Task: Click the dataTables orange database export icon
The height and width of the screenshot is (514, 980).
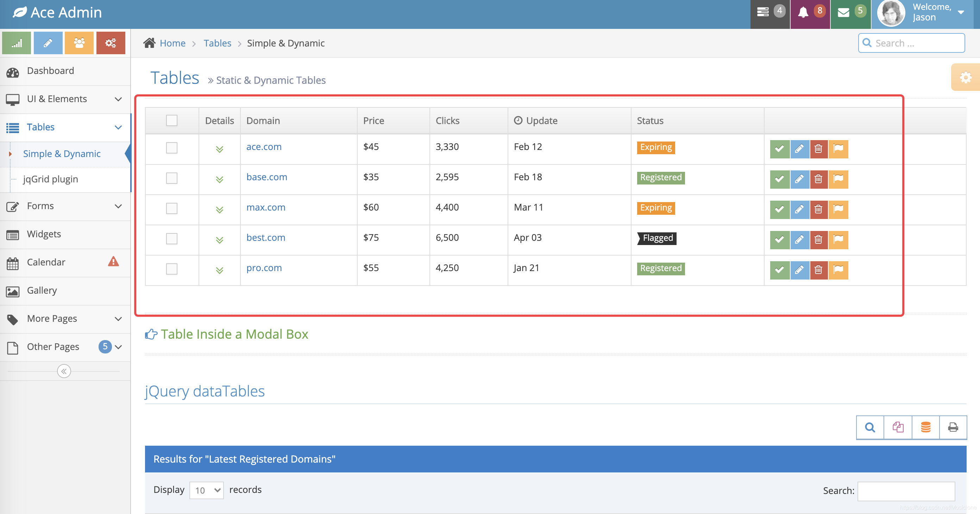Action: tap(925, 427)
